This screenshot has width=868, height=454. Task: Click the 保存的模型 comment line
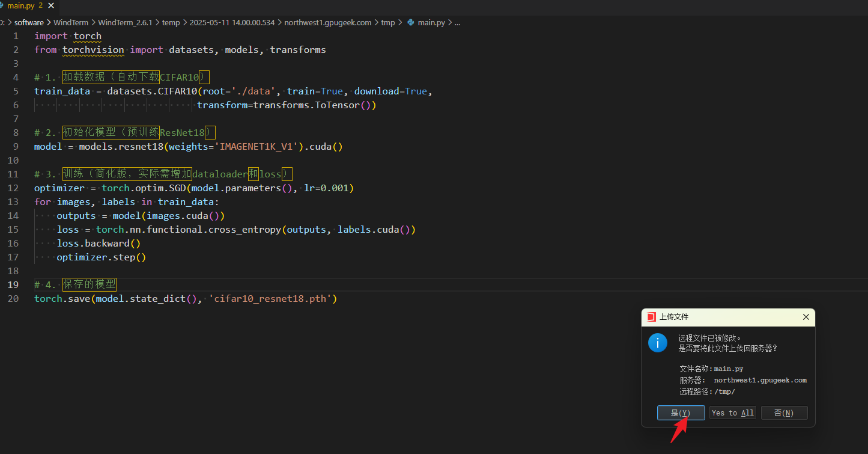point(75,284)
